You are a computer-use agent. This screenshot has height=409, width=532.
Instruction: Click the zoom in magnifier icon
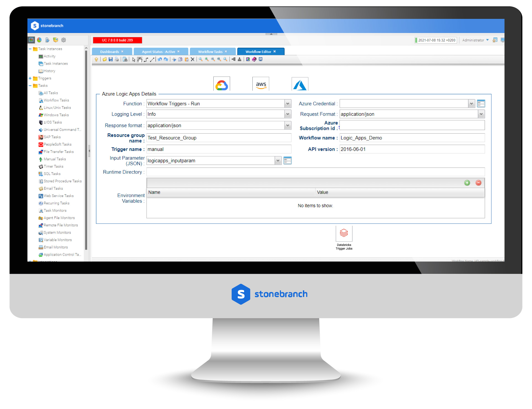(x=207, y=59)
